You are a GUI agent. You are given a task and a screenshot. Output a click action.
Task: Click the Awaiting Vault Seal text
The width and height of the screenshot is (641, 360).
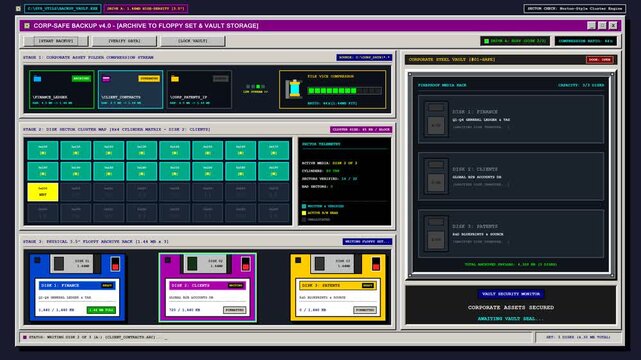click(x=511, y=319)
